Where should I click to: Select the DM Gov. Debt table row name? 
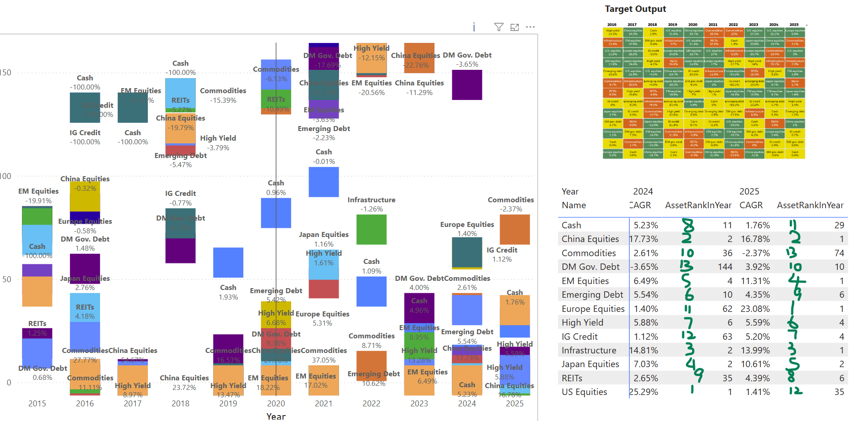(x=591, y=267)
